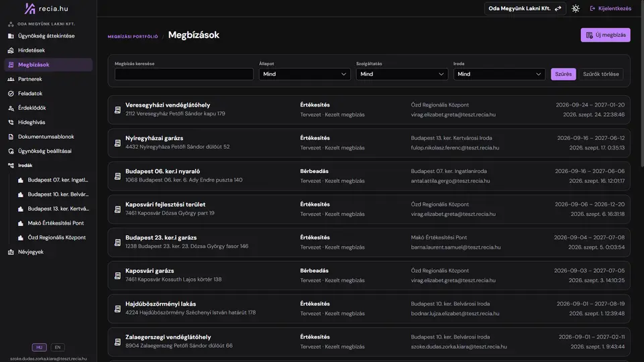This screenshot has width=644, height=362.
Task: Click the Érdeklődők sidebar icon
Action: [x=11, y=108]
